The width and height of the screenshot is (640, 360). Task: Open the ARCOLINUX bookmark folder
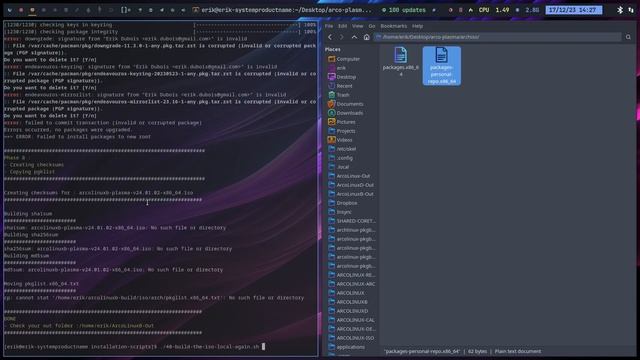[352, 293]
